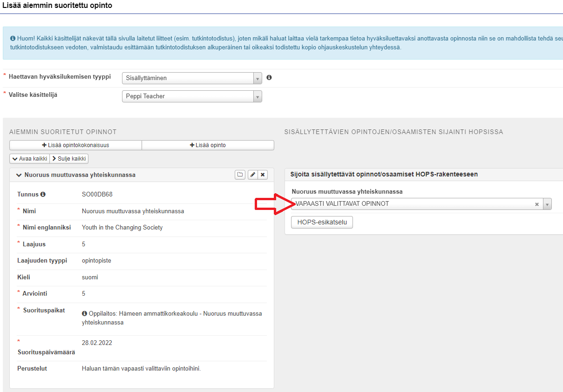Open the HOPS-esikatselu preview
Viewport: 563px width, 392px height.
pyautogui.click(x=322, y=223)
